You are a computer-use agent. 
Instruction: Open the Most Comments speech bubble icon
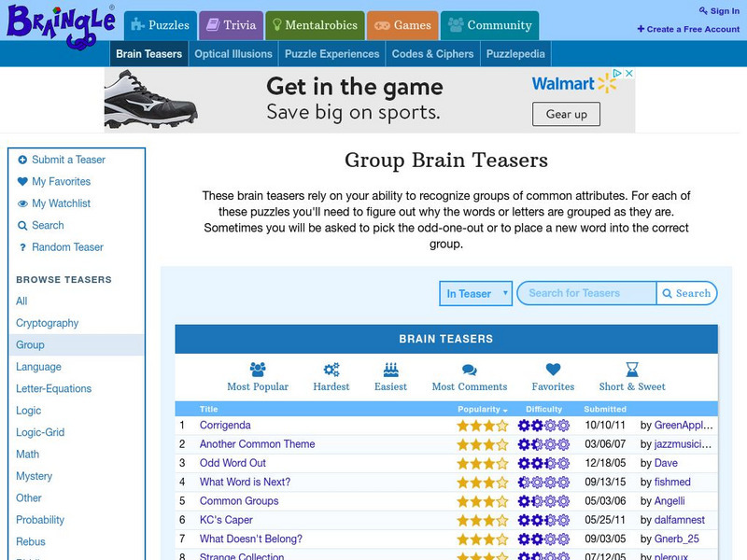coord(469,370)
